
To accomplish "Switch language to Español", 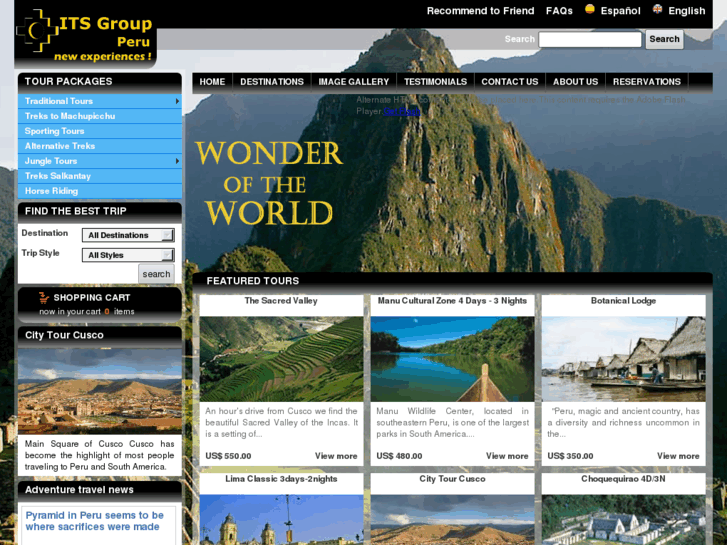I will [620, 11].
